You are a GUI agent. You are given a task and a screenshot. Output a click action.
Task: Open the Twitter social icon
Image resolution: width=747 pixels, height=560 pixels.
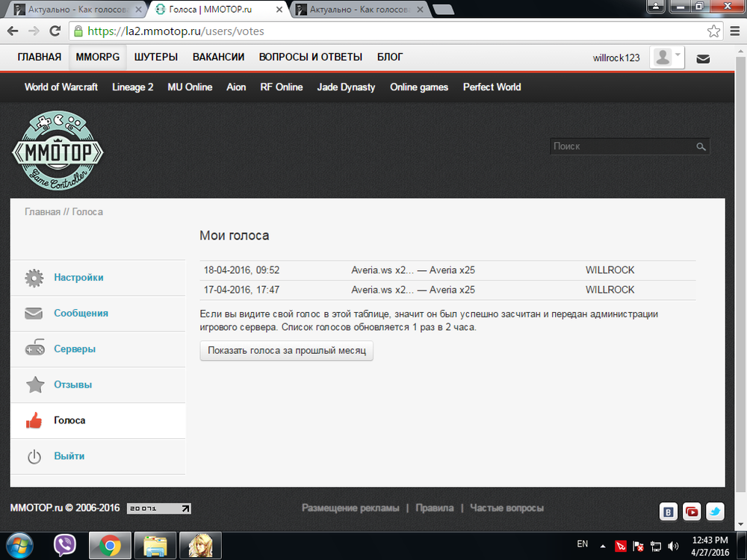coord(716,511)
